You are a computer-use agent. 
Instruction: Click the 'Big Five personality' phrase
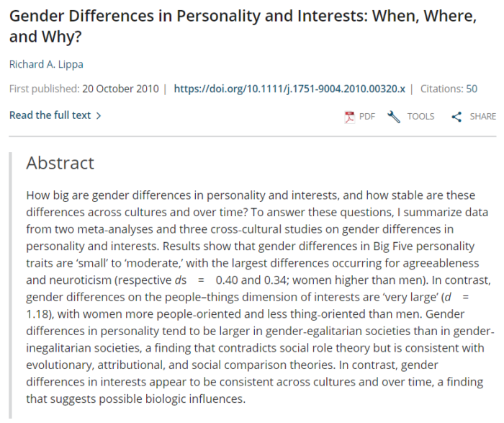pos(423,246)
